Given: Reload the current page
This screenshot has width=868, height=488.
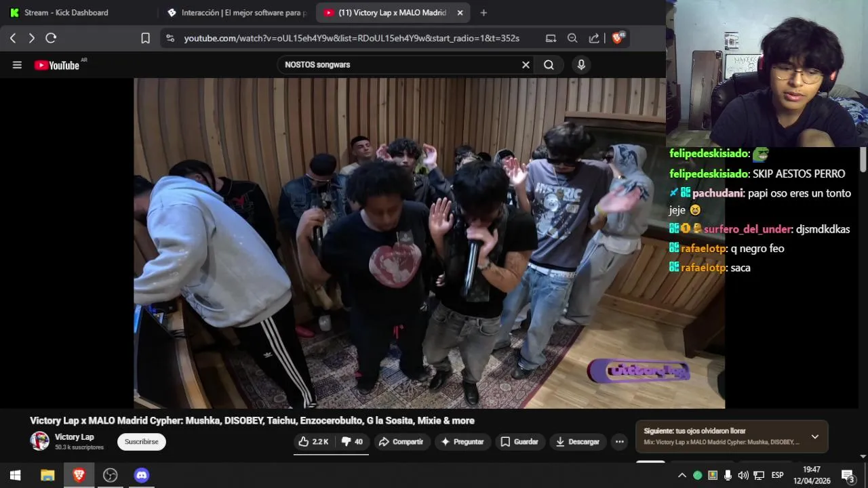Looking at the screenshot, I should pyautogui.click(x=51, y=39).
